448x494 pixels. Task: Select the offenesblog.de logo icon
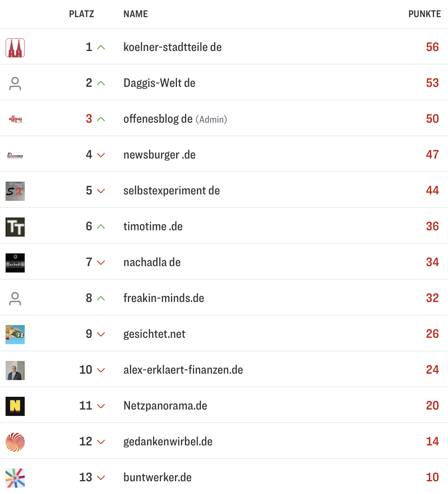(x=15, y=119)
